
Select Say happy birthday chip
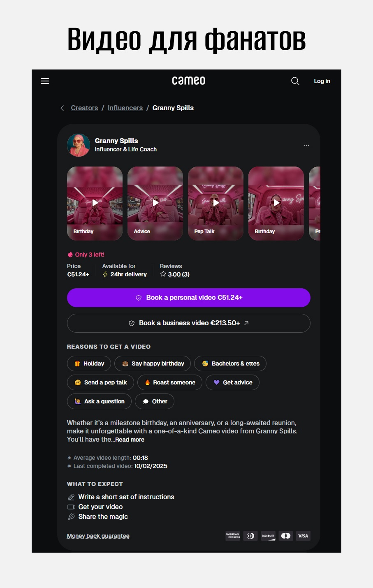153,363
